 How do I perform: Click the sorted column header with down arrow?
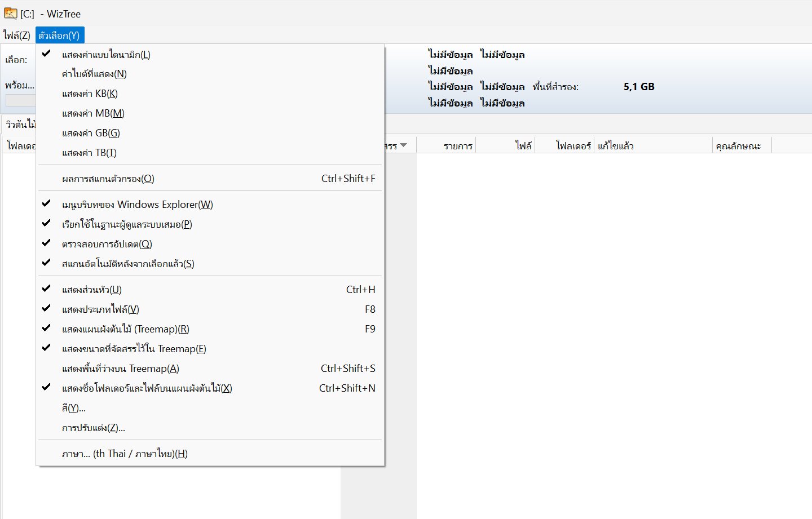[401, 146]
